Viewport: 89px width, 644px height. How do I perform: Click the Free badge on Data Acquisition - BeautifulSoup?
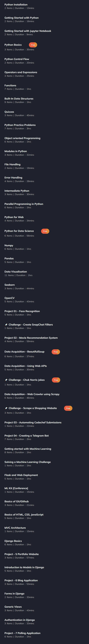pyautogui.click(x=56, y=352)
